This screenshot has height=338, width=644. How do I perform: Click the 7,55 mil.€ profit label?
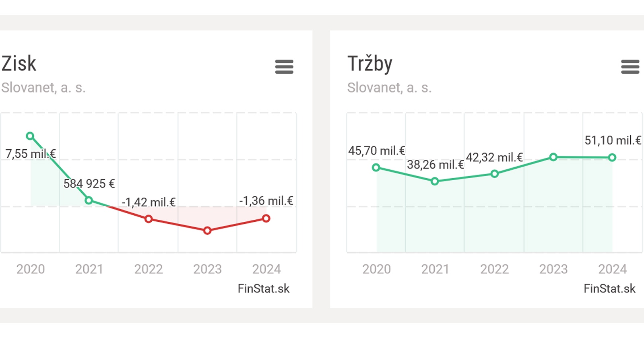[31, 154]
